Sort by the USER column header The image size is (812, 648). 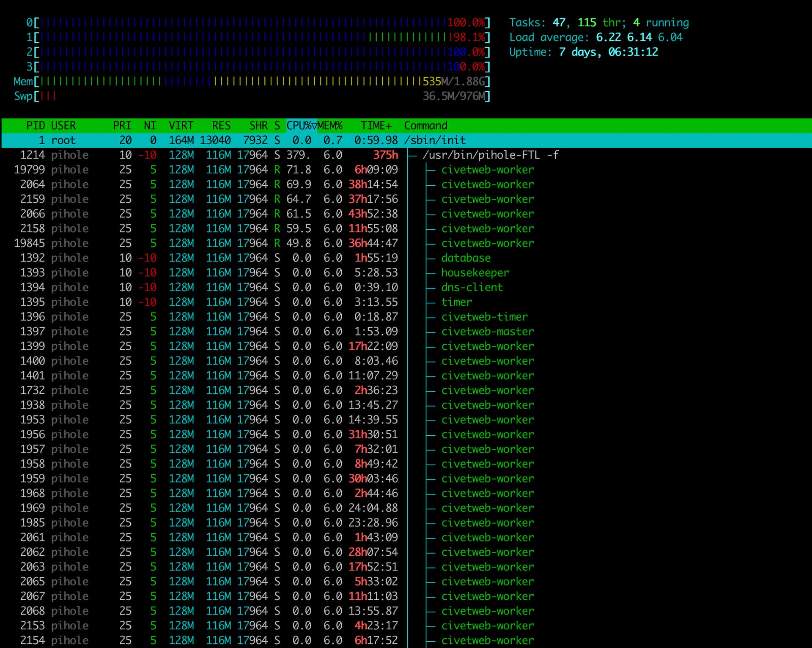[x=63, y=126]
